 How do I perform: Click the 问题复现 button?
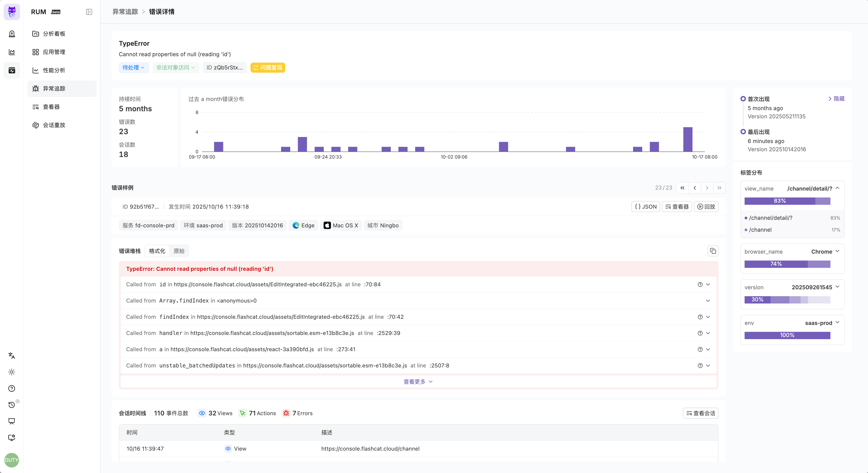tap(268, 68)
